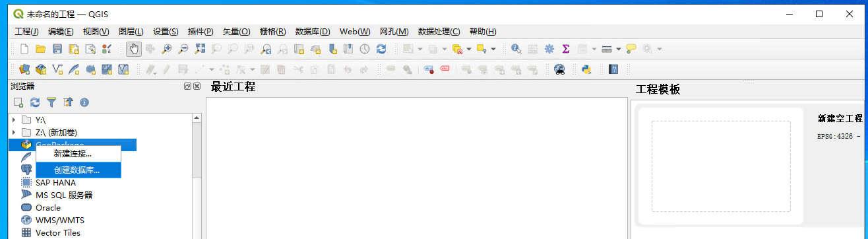Expand the Z:\ (新加卷) drive node
The width and height of the screenshot is (868, 239).
tap(14, 132)
